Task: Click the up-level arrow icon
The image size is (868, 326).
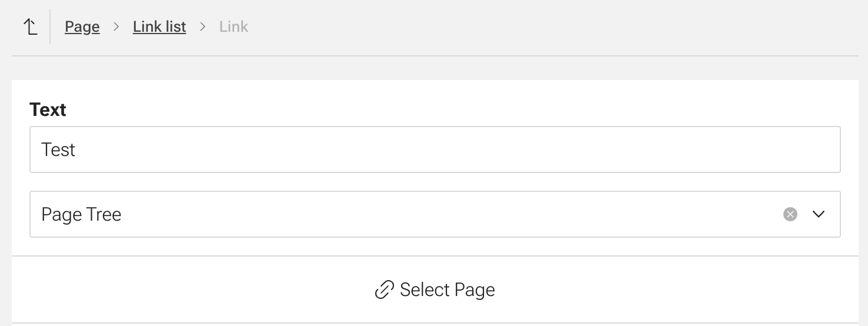Action: (30, 26)
